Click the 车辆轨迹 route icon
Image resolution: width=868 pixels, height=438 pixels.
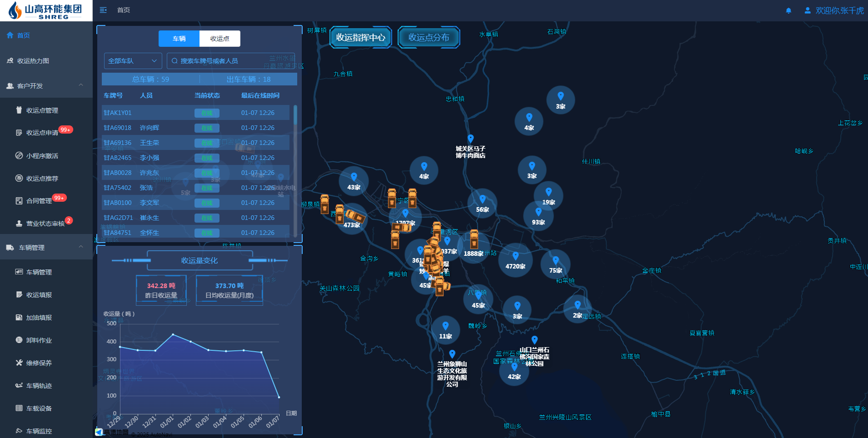(19, 385)
